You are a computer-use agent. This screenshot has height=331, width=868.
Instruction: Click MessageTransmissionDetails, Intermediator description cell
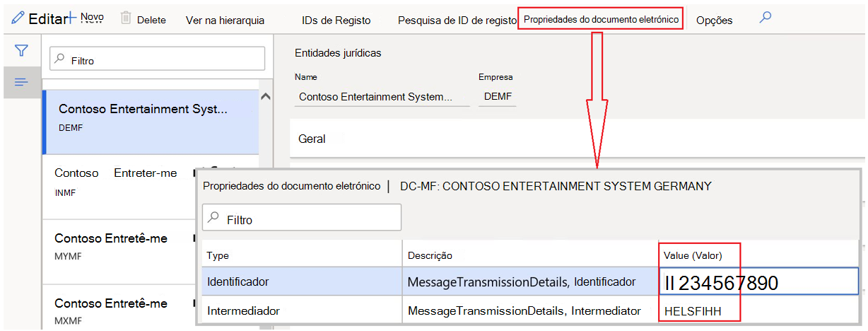point(530,310)
